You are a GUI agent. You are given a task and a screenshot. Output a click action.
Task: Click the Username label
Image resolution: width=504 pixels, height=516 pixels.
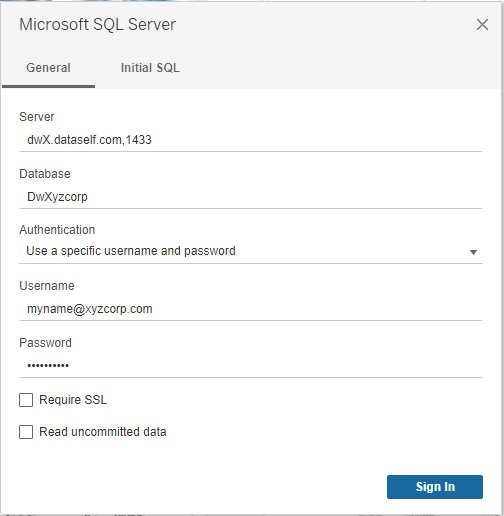pyautogui.click(x=47, y=286)
